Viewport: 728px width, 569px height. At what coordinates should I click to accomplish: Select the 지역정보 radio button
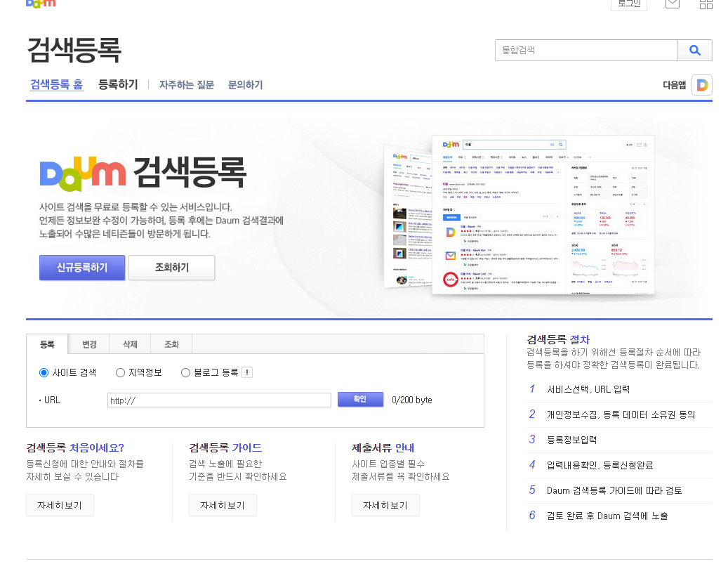(120, 372)
